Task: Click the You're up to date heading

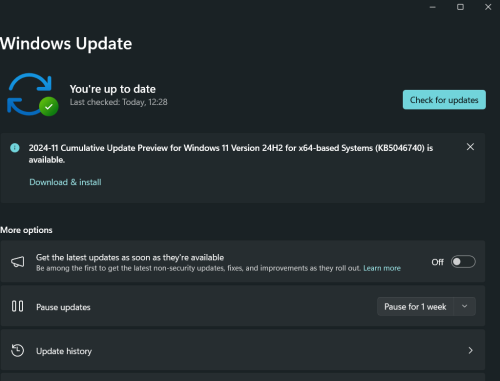Action: point(113,89)
